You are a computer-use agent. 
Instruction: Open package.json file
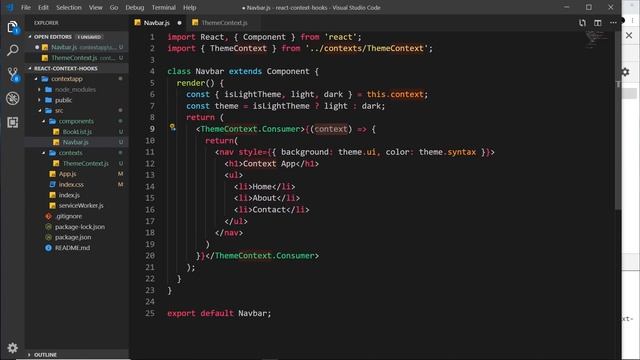coord(77,237)
